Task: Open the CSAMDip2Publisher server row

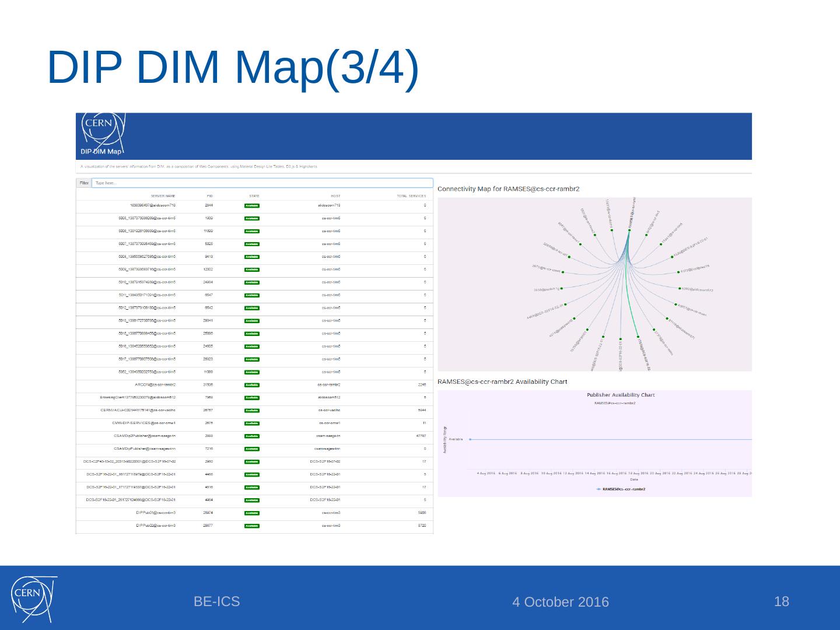Action: pos(145,436)
